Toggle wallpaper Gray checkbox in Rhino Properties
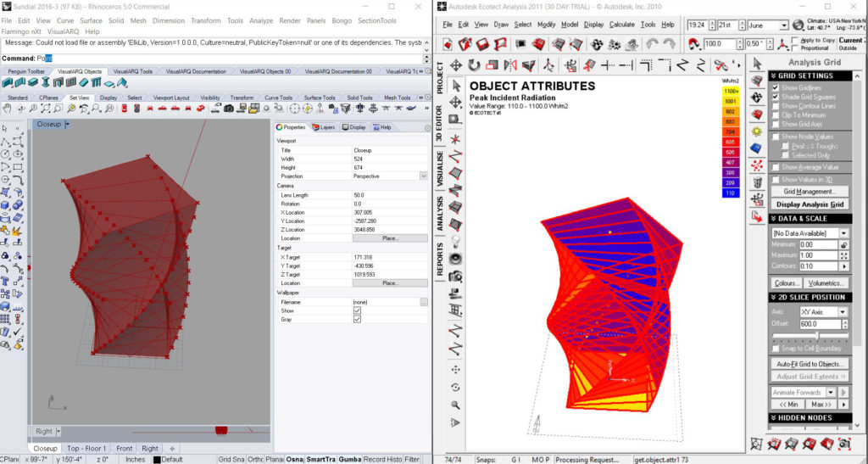Screen dimensions: 868x464 [x=357, y=320]
